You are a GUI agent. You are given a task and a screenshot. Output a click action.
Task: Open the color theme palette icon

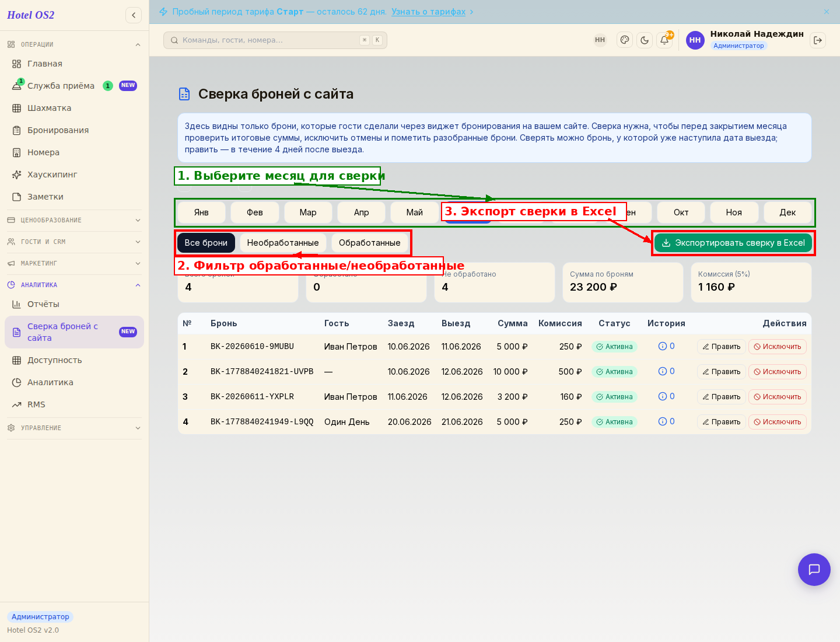[625, 40]
